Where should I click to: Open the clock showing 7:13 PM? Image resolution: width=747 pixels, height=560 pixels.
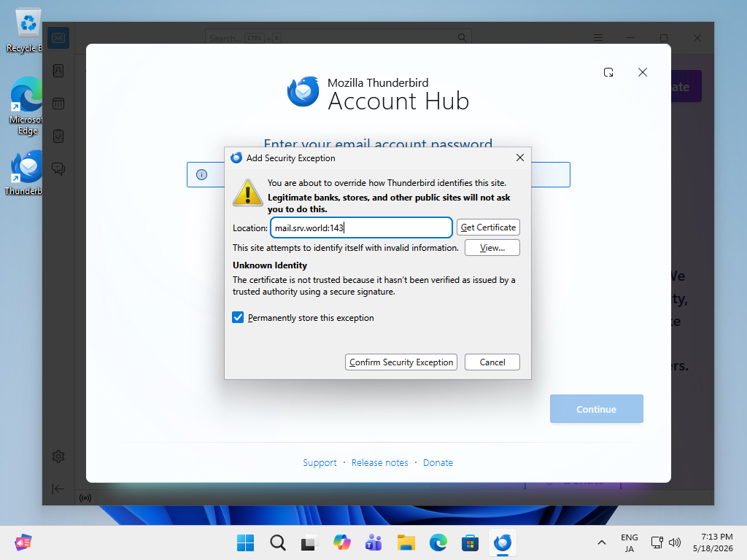(713, 542)
